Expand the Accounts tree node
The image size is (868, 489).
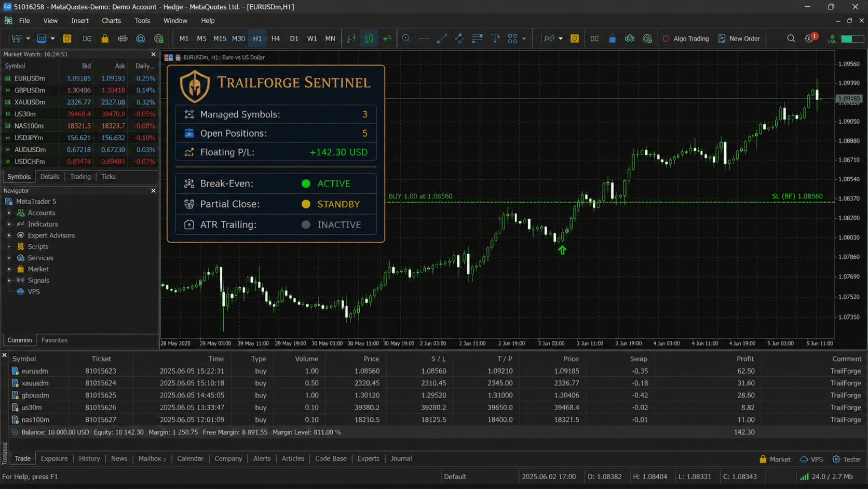9,213
